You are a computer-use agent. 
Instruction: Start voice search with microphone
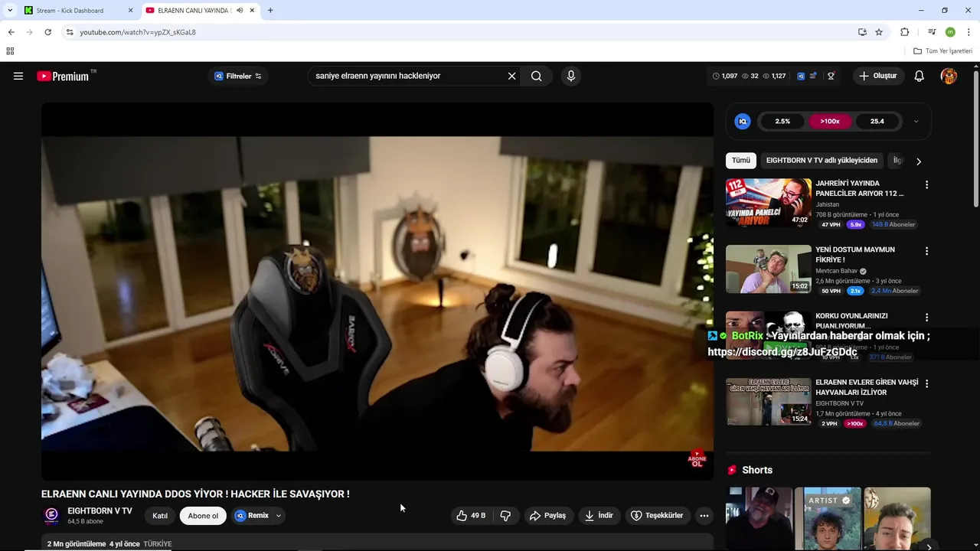tap(570, 76)
